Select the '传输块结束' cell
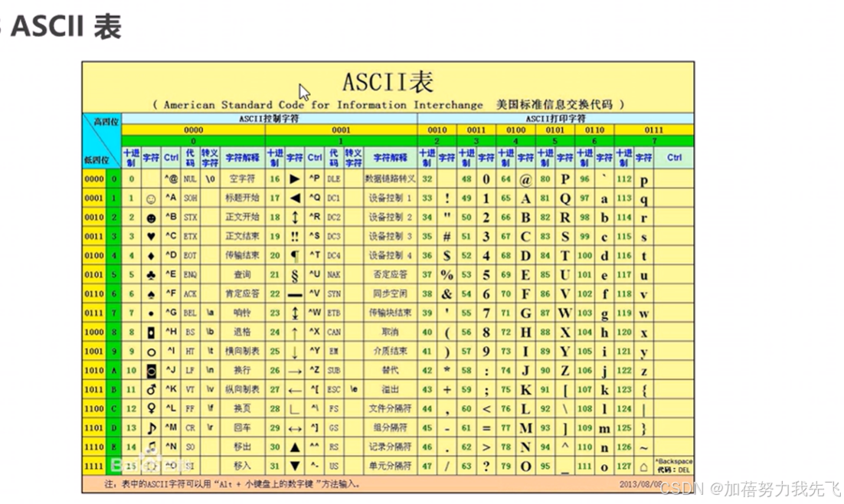The image size is (844, 504). [391, 313]
